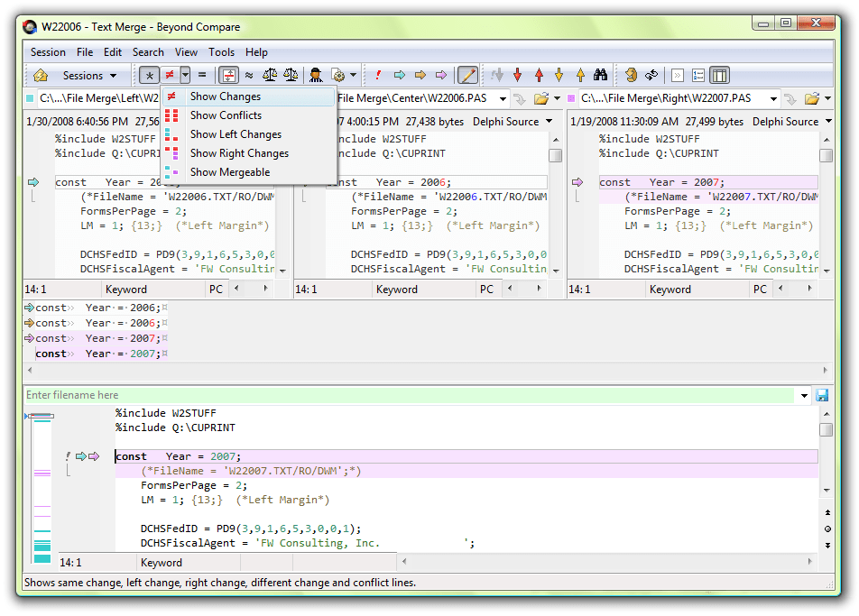Click the blue save icon for output
This screenshot has width=859, height=616.
point(822,395)
